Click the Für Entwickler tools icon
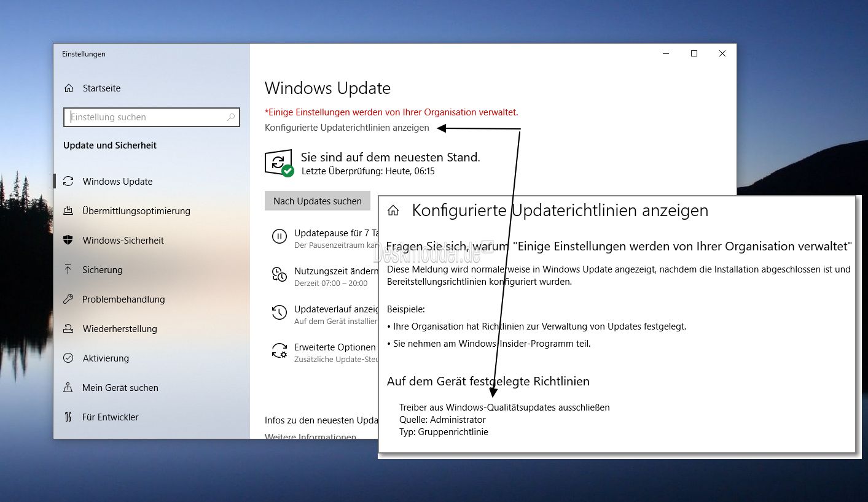Viewport: 868px width, 502px height. (x=68, y=417)
